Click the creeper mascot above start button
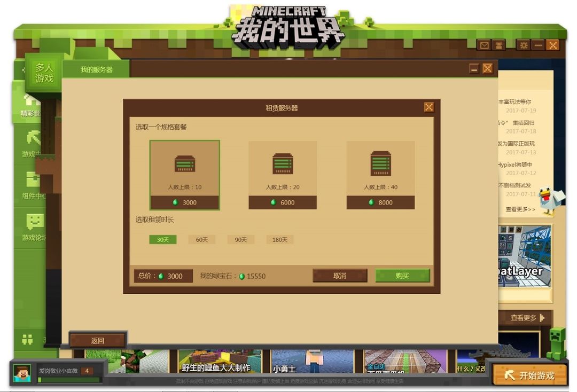The width and height of the screenshot is (577, 392). coord(557,343)
